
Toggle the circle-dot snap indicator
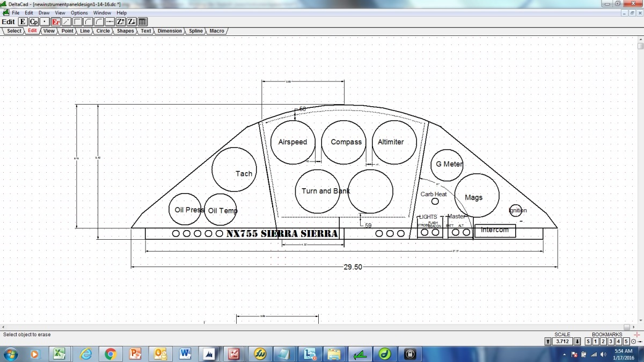(x=634, y=342)
